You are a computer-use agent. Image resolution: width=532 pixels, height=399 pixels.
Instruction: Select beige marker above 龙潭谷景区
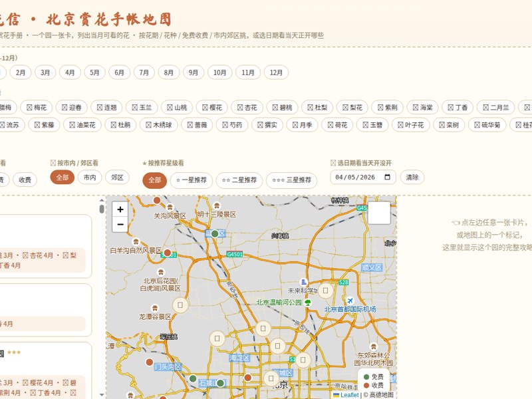point(180,305)
